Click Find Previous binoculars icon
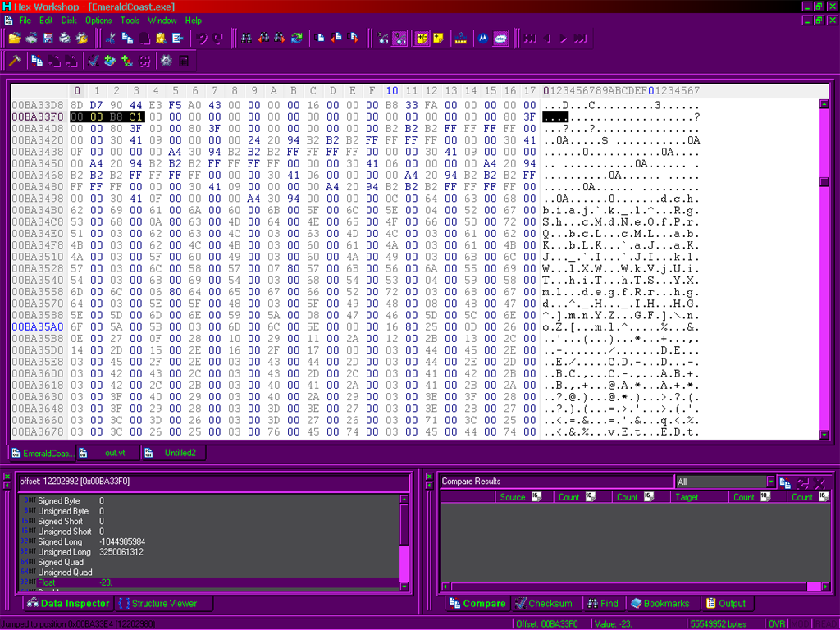The width and height of the screenshot is (840, 630). click(x=263, y=38)
